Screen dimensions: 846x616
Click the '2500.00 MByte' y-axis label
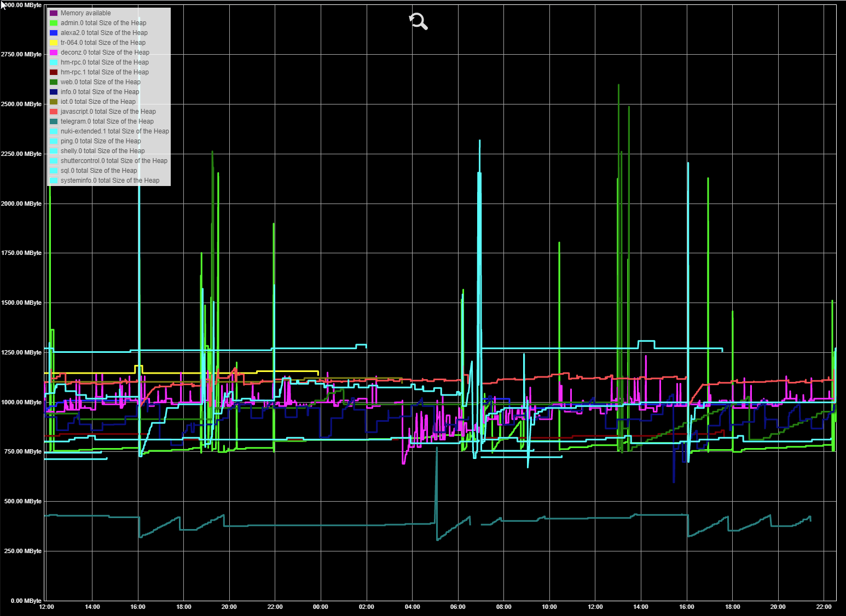pos(21,104)
